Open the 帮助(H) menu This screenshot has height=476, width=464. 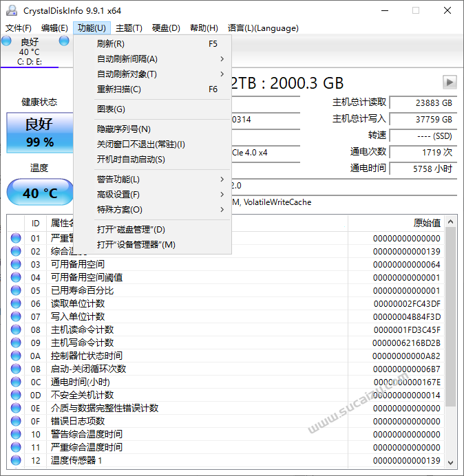point(204,28)
